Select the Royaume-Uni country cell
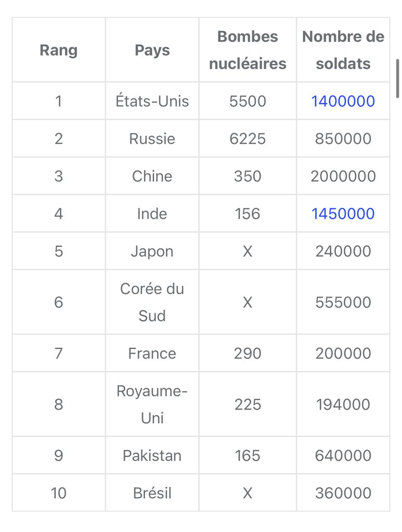This screenshot has height=532, width=402. pyautogui.click(x=152, y=404)
